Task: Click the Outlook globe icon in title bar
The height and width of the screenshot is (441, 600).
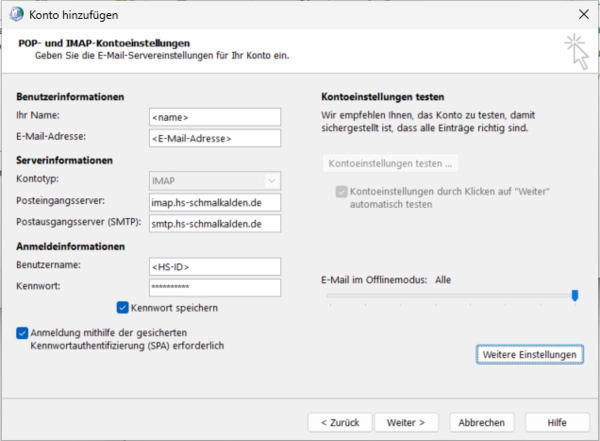Action: 16,15
